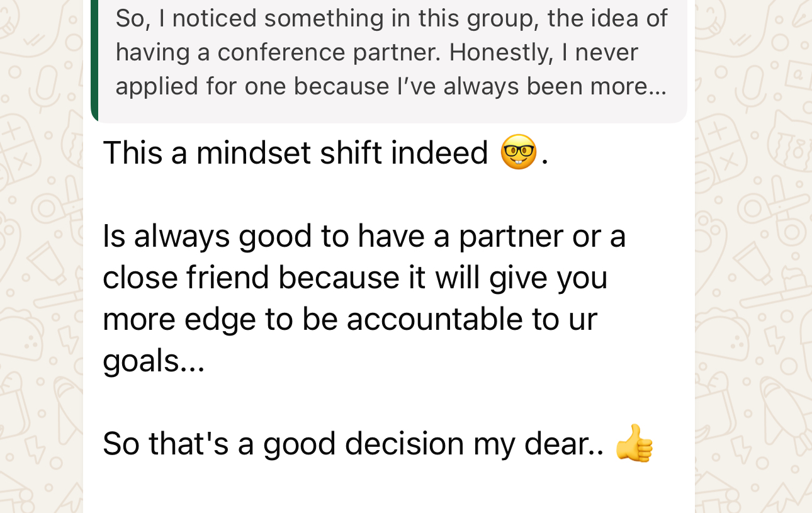Click the line "So that's a good decision my dear.."

click(352, 444)
